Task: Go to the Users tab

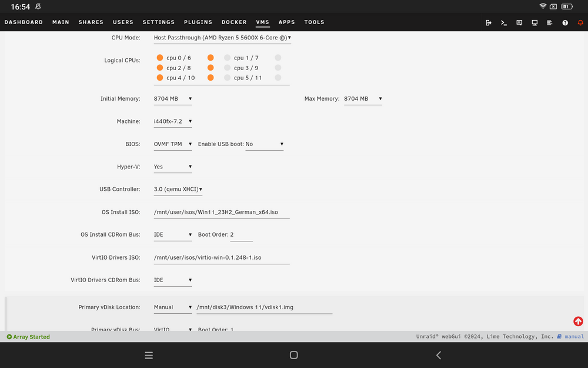Action: pos(123,22)
